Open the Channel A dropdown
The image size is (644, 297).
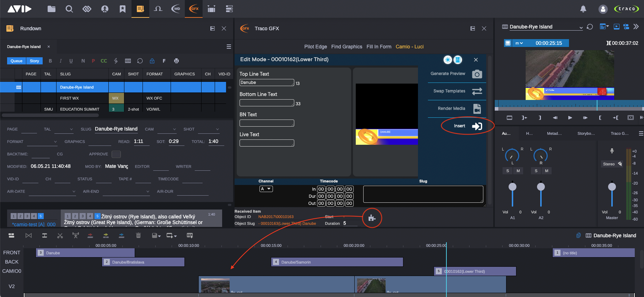pyautogui.click(x=266, y=189)
